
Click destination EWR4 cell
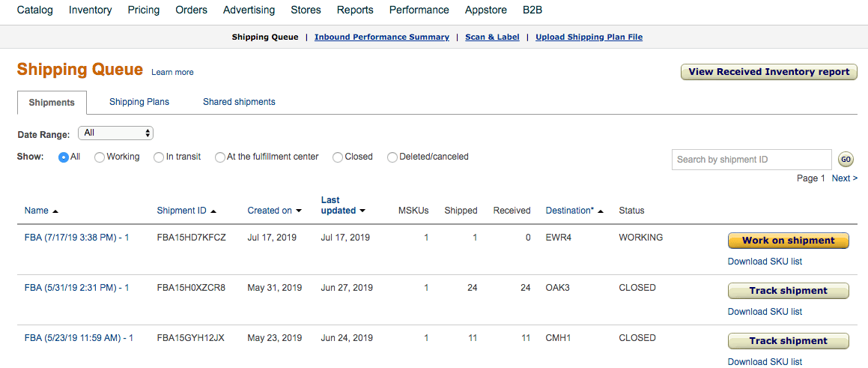point(558,238)
